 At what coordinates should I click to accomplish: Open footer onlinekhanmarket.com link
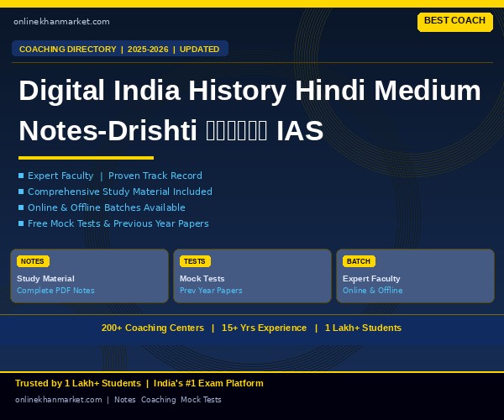point(59,400)
